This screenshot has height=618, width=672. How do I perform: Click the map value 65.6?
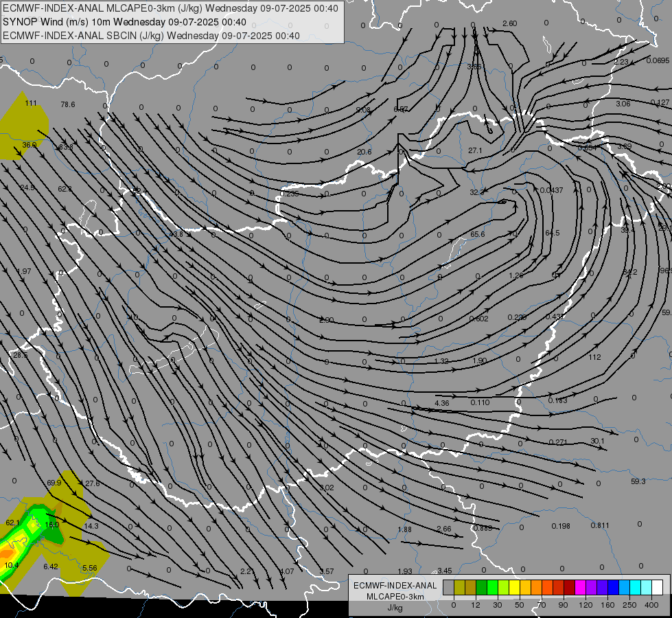(478, 234)
